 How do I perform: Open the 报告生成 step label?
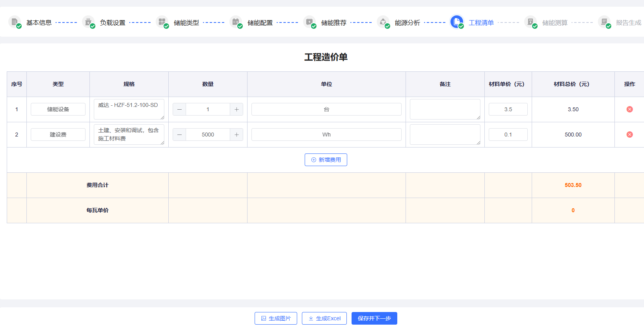pos(629,23)
